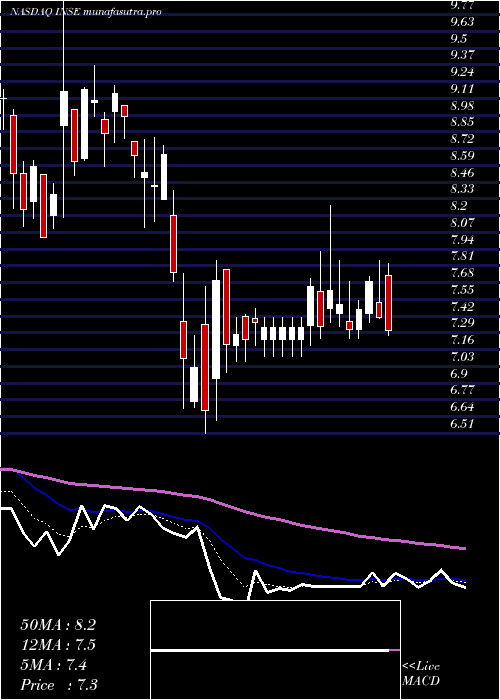Click the 6.9 price axis label
This screenshot has height=700, width=500.
pos(458,373)
